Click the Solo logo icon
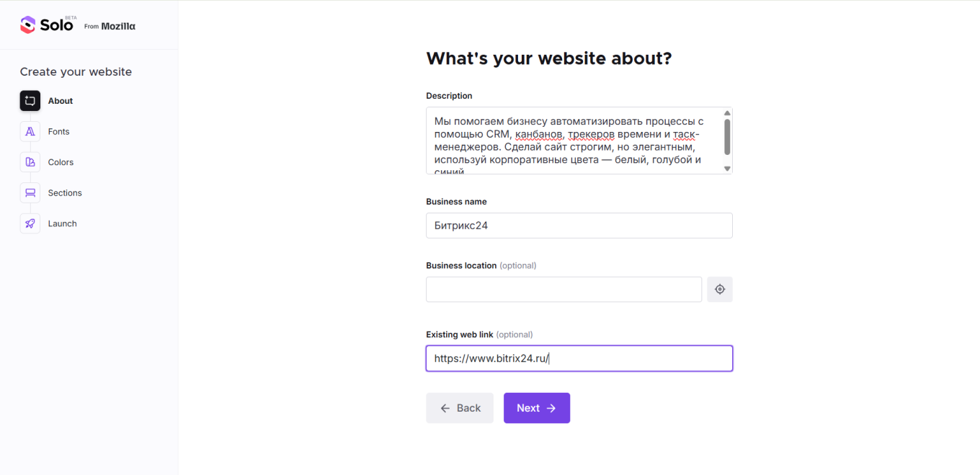Viewport: 980px width, 475px height. click(27, 25)
